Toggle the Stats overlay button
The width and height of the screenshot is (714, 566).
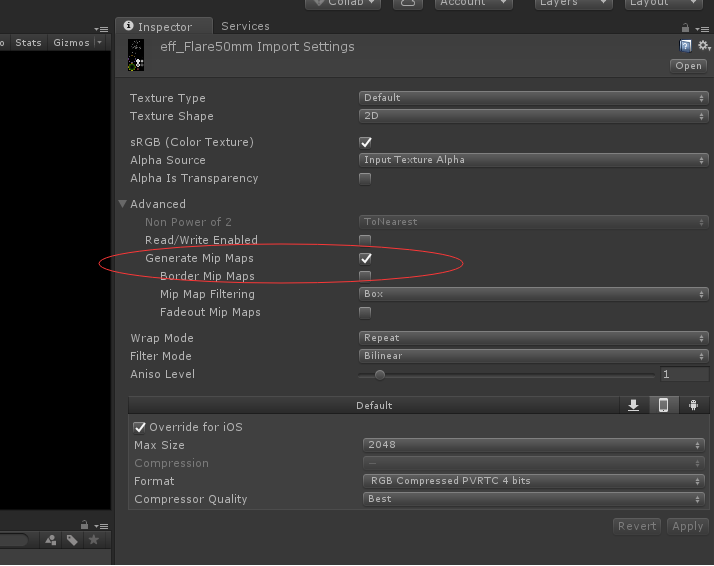tap(28, 43)
